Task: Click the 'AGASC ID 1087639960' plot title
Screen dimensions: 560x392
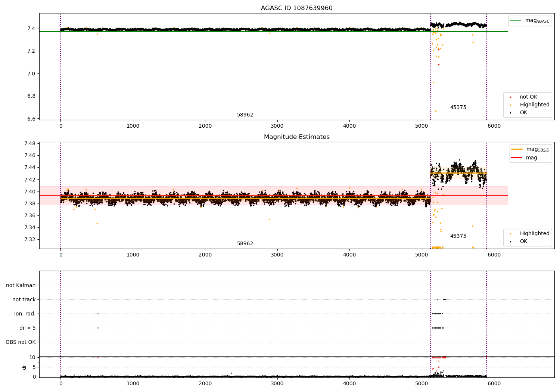Action: coord(296,8)
